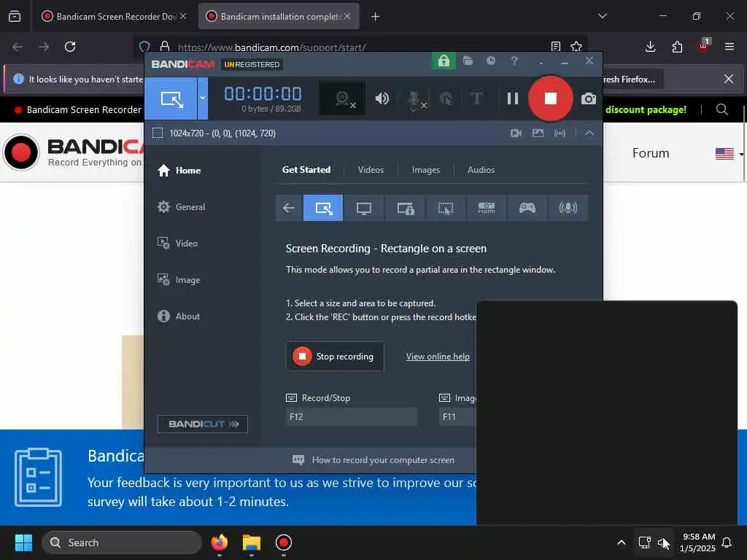Click the Stop recording text button
747x560 pixels.
(335, 357)
